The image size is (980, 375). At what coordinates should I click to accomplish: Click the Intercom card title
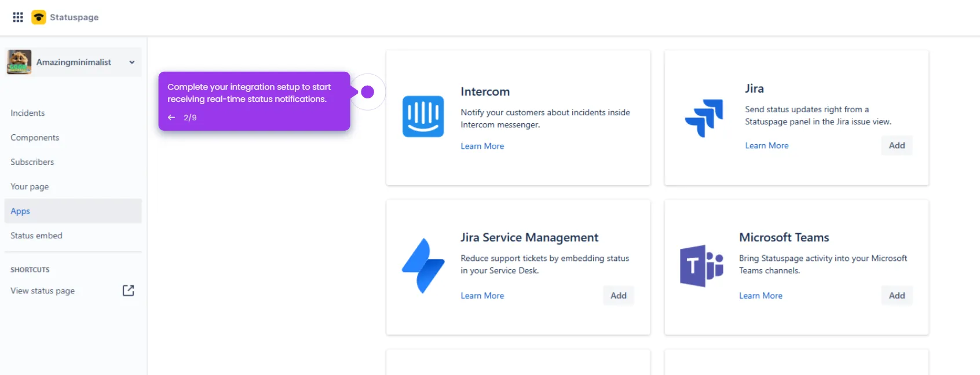pyautogui.click(x=485, y=91)
